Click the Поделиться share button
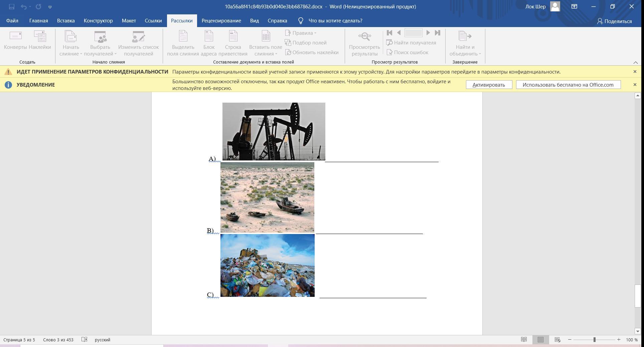 coord(615,21)
